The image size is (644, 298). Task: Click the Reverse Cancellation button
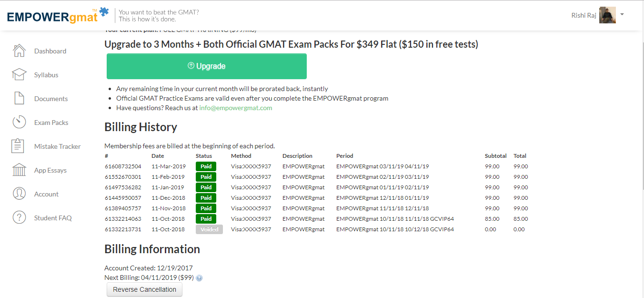[144, 289]
